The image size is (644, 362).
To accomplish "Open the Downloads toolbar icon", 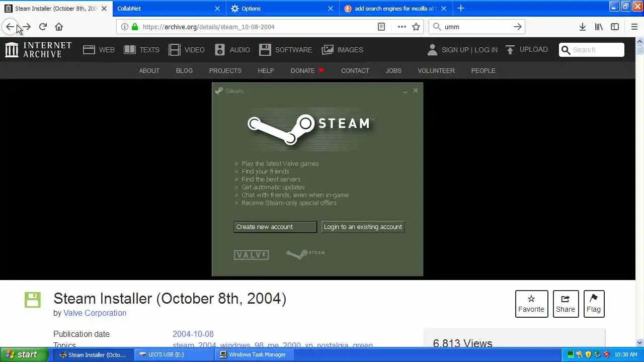I will click(582, 27).
